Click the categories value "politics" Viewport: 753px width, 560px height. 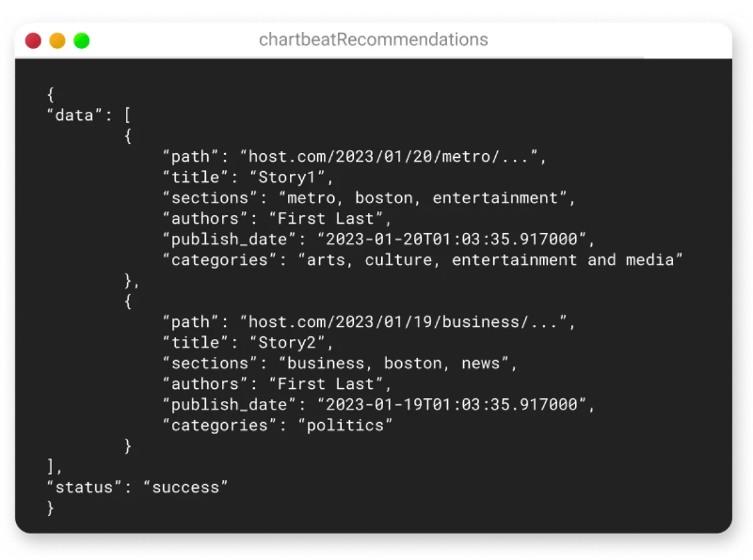[345, 425]
